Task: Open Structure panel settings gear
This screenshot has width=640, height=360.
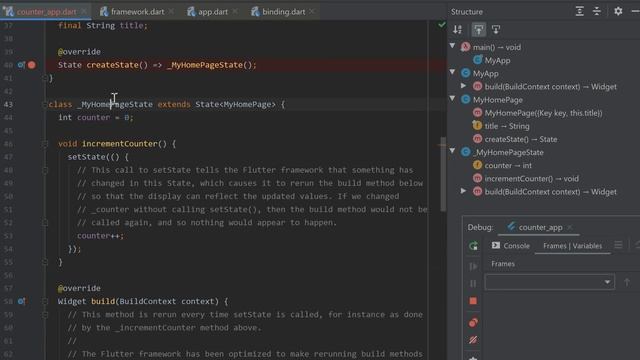Action: (x=618, y=11)
